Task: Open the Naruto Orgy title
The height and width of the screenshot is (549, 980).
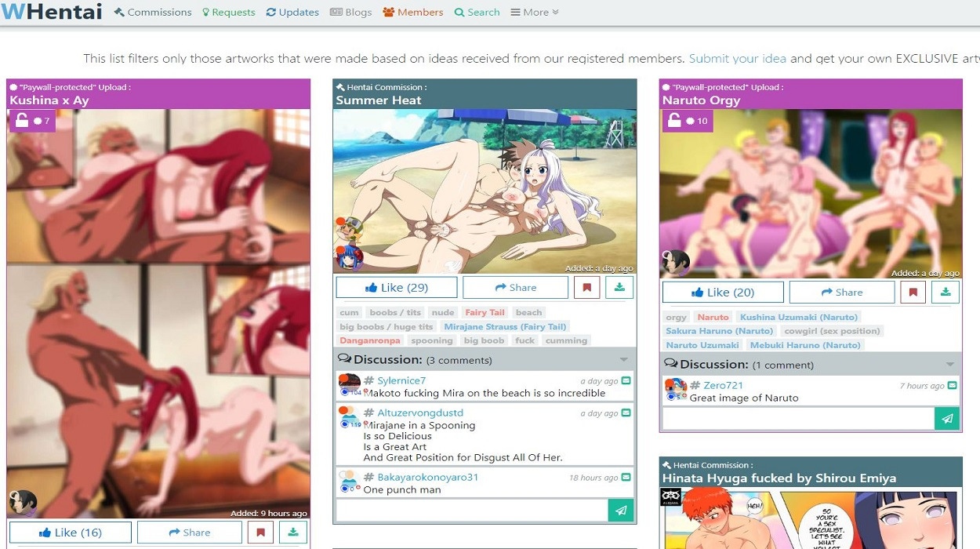Action: 701,100
